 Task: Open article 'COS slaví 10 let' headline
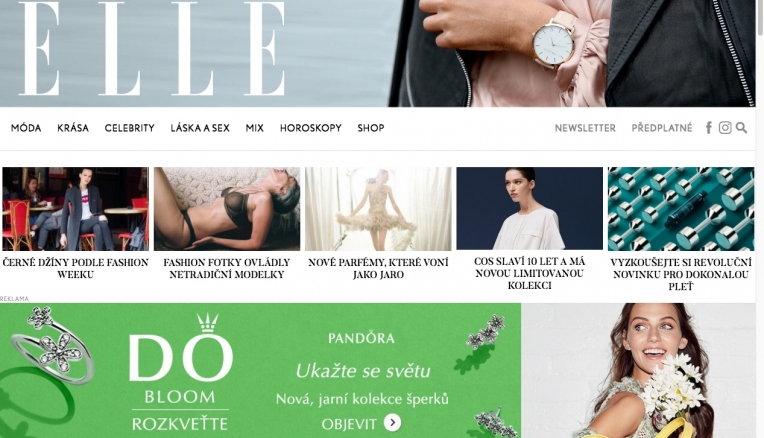pos(530,273)
